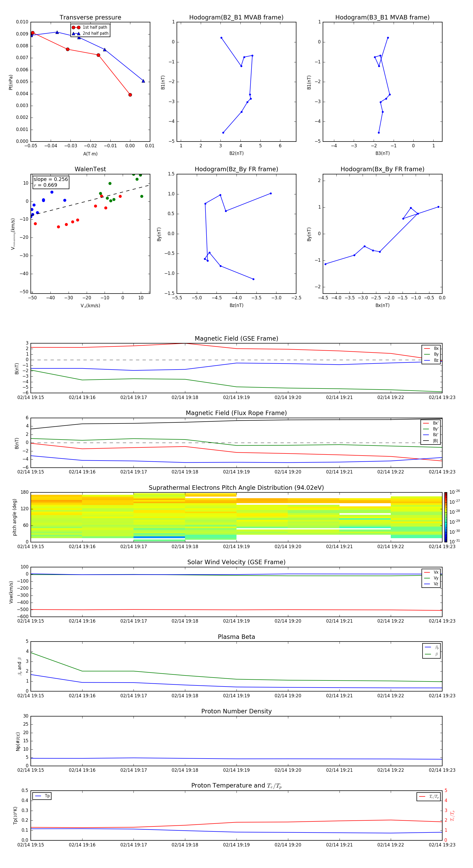Click 'Magnetic Field (GSE Frame)' title
This screenshot has width=473, height=868.
(236, 339)
